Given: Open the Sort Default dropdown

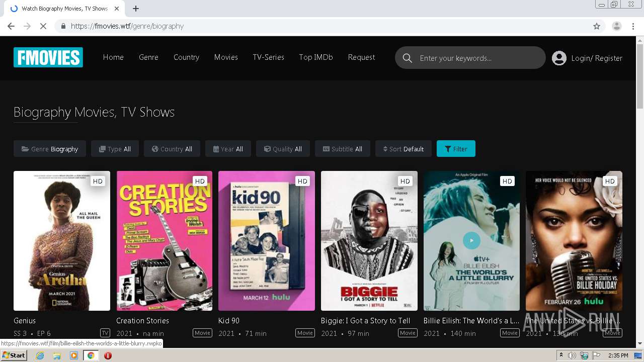Looking at the screenshot, I should tap(404, 149).
